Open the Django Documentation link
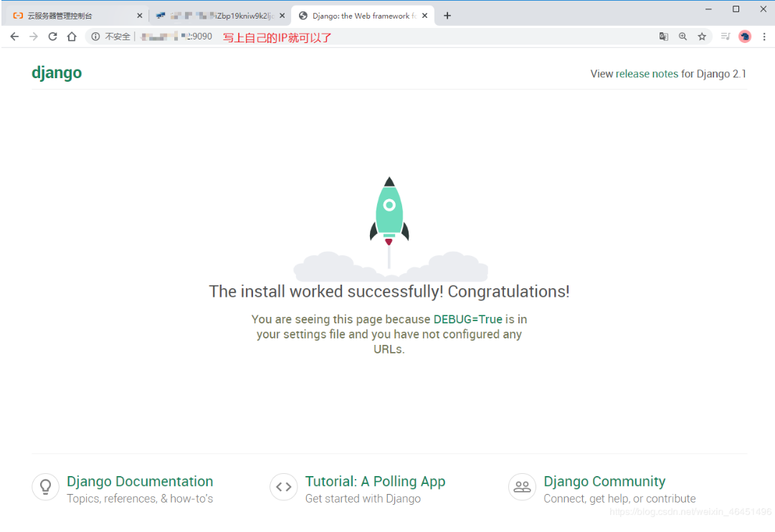775x532 pixels. coord(140,482)
